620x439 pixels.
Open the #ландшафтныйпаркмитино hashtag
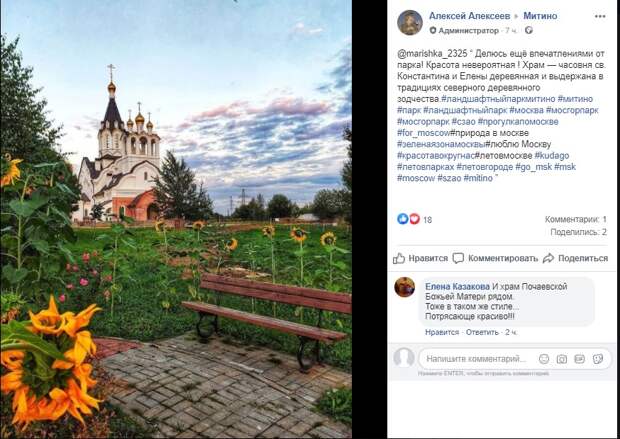click(497, 98)
